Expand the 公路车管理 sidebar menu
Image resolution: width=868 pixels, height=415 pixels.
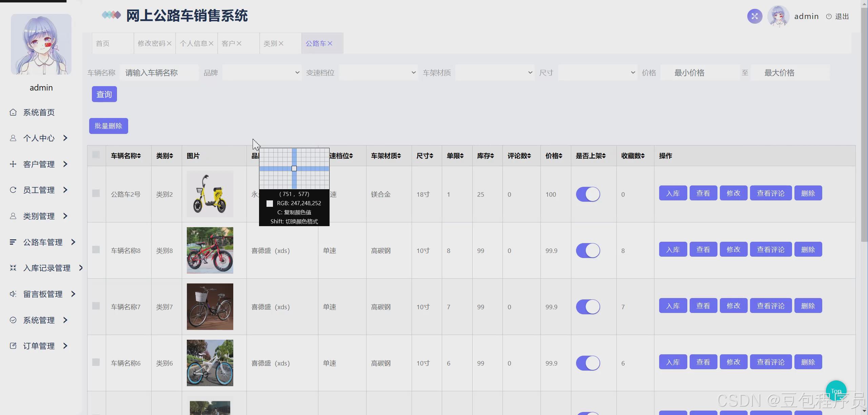[43, 242]
